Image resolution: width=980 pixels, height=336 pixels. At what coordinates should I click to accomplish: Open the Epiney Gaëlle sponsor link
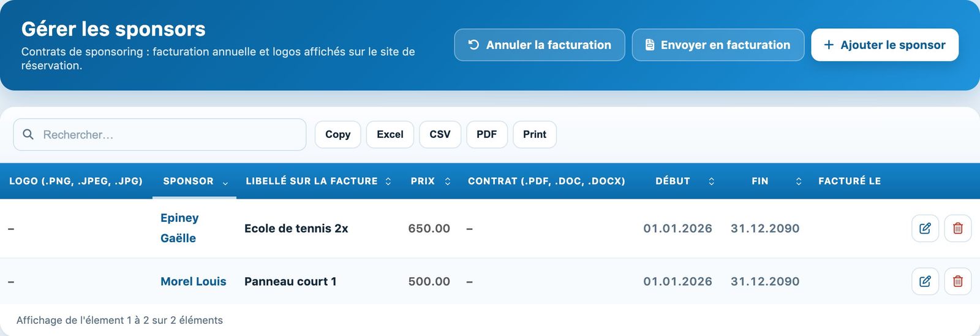(179, 228)
